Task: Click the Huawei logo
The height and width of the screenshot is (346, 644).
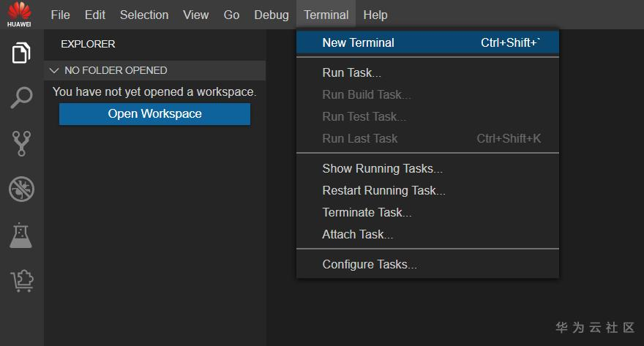Action: click(19, 14)
